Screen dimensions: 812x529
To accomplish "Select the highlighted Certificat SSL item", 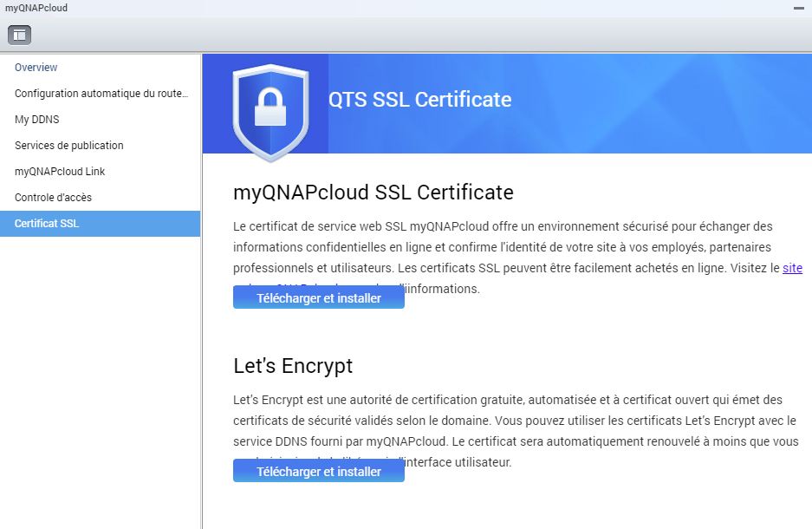I will click(47, 224).
